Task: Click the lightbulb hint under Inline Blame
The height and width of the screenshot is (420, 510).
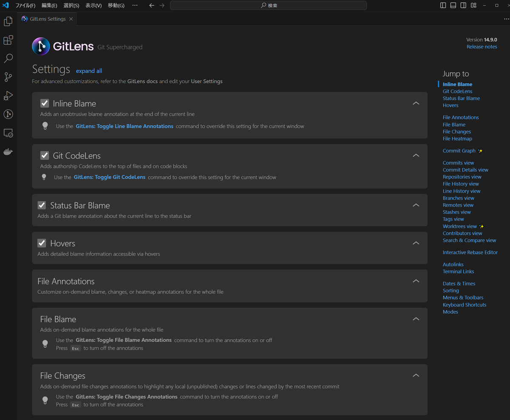Action: click(x=45, y=126)
